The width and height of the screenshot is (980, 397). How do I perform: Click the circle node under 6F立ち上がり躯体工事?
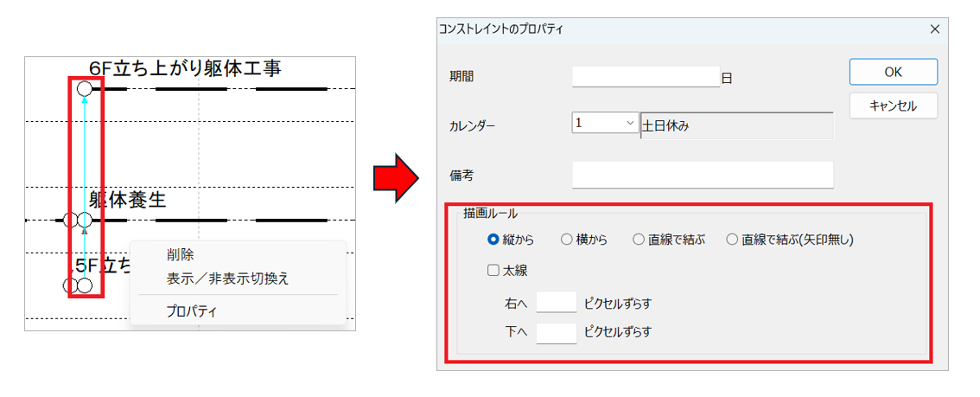point(84,88)
